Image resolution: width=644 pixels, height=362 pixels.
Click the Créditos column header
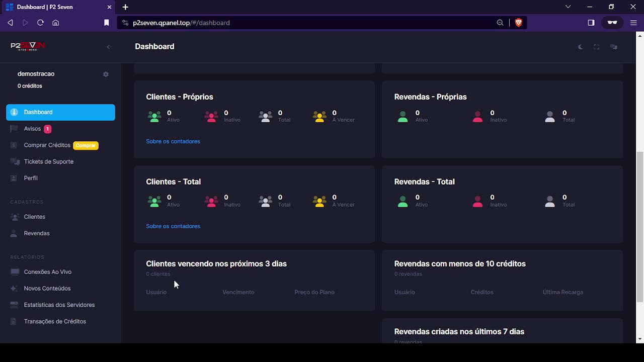point(482,292)
